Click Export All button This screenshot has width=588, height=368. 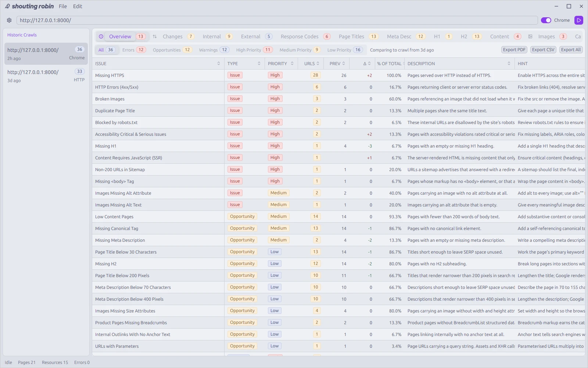tap(571, 50)
